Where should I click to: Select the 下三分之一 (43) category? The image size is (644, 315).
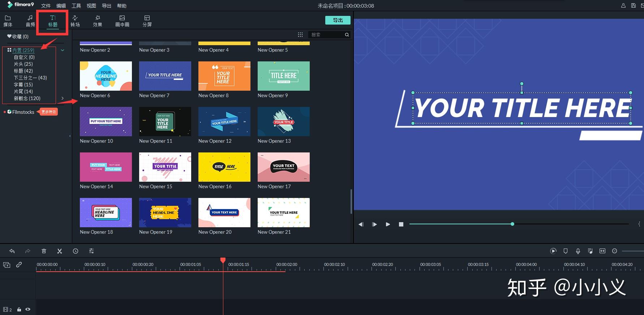pos(30,78)
